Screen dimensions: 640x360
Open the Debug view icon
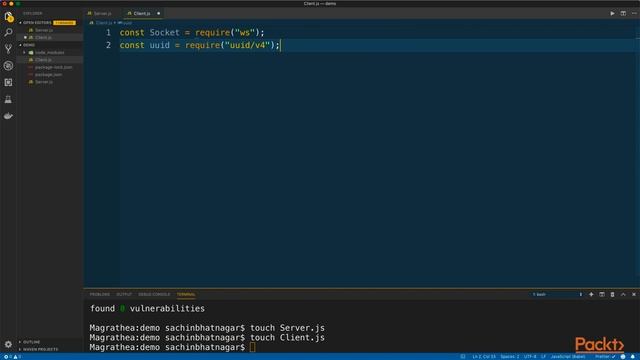tap(8, 66)
